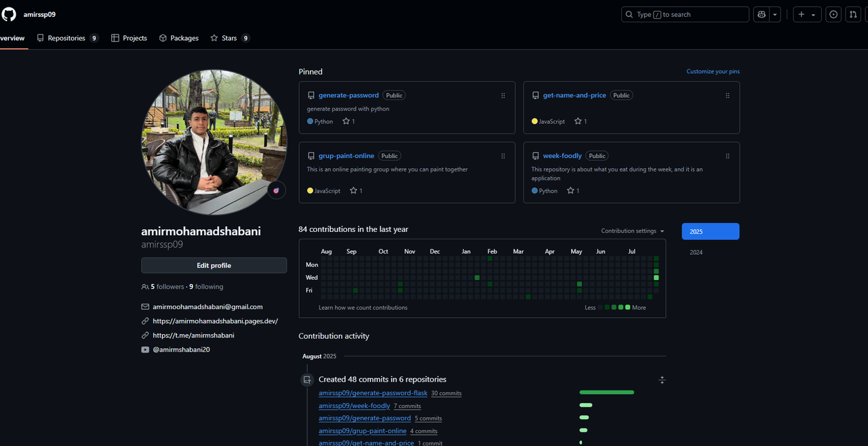Open the generate-password pinned repository

(349, 96)
